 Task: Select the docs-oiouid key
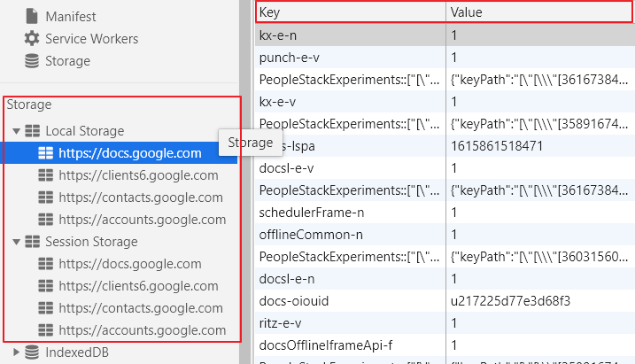[294, 301]
